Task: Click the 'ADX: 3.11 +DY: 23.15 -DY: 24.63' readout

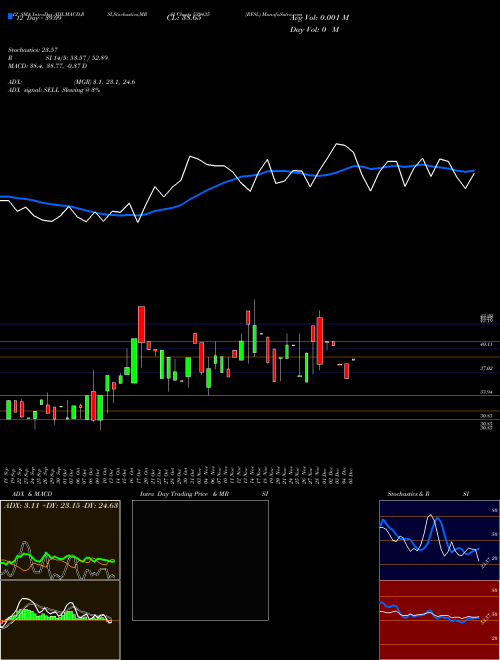Action: point(61,505)
